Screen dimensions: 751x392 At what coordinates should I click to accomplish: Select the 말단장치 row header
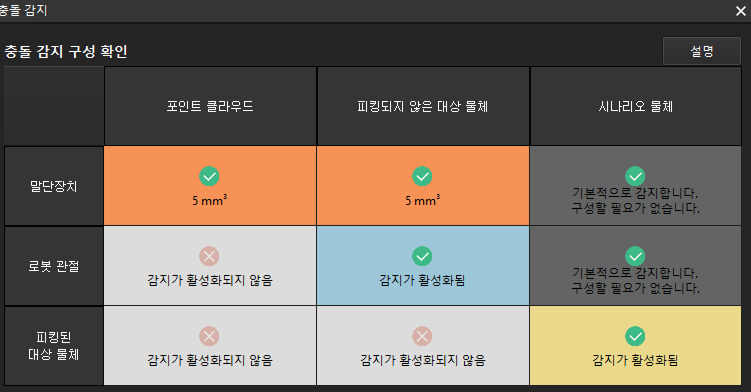(54, 186)
